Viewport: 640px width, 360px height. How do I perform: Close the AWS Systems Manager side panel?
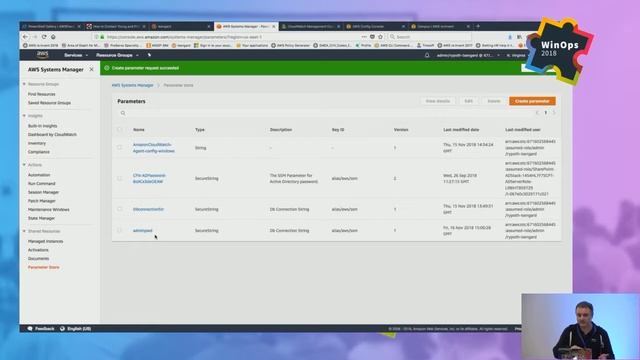(x=91, y=69)
